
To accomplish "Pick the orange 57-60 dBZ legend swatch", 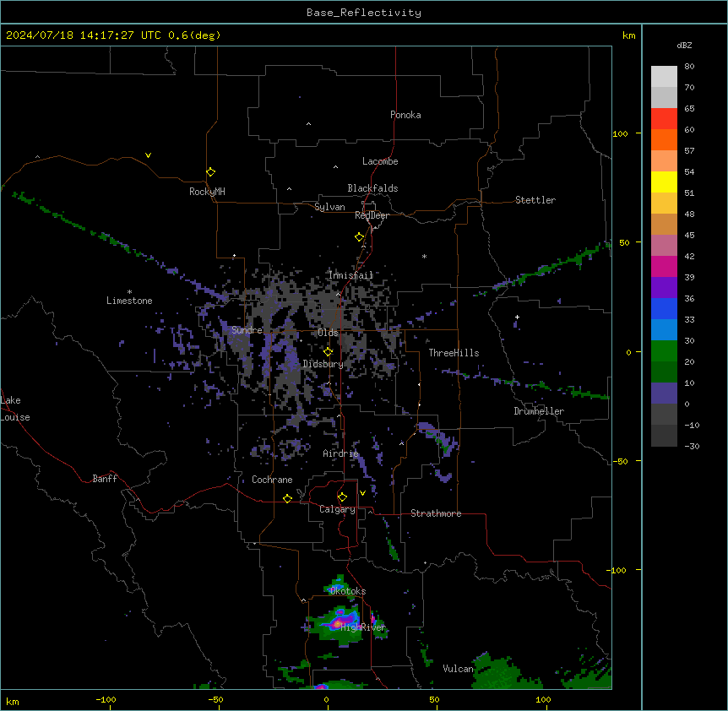I will pos(664,139).
